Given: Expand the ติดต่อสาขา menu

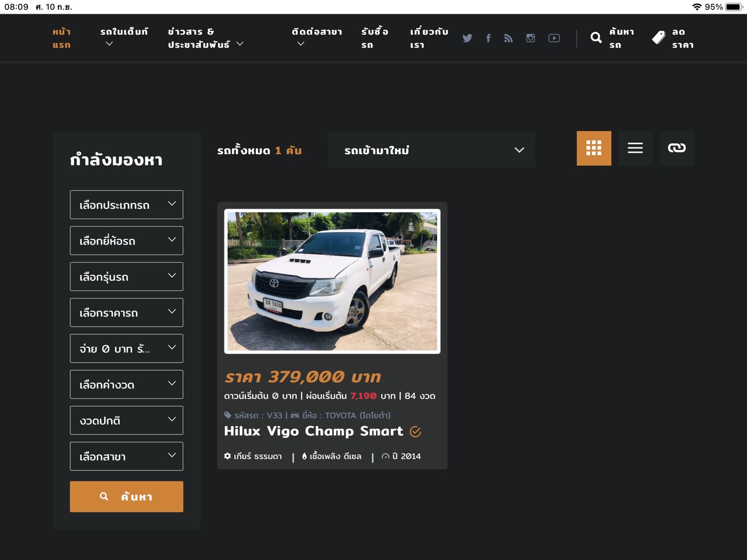Looking at the screenshot, I should pos(317,38).
